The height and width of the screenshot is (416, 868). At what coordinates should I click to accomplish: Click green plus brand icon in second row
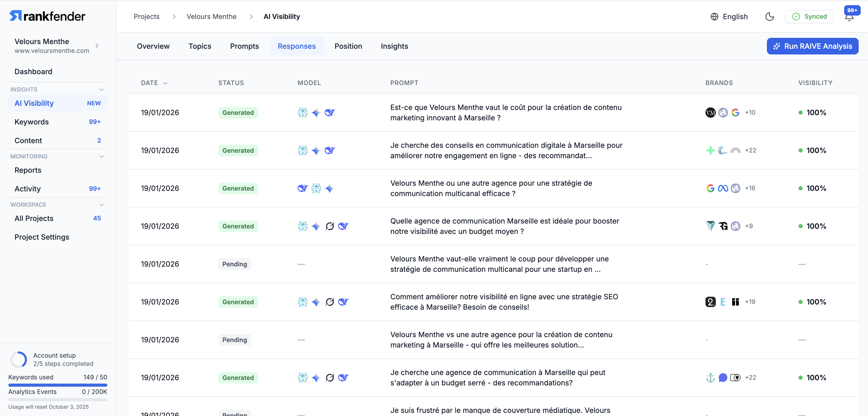pyautogui.click(x=710, y=150)
